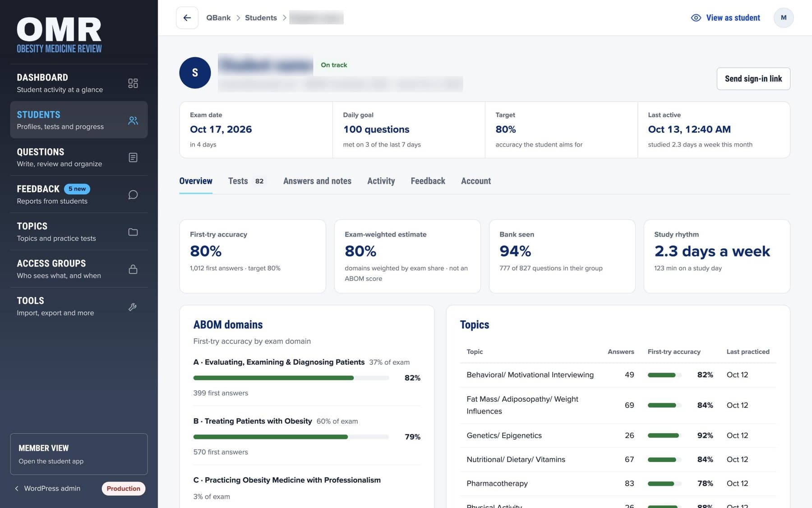Click domain A accuracy progress bar
The image size is (812, 508).
(x=291, y=378)
